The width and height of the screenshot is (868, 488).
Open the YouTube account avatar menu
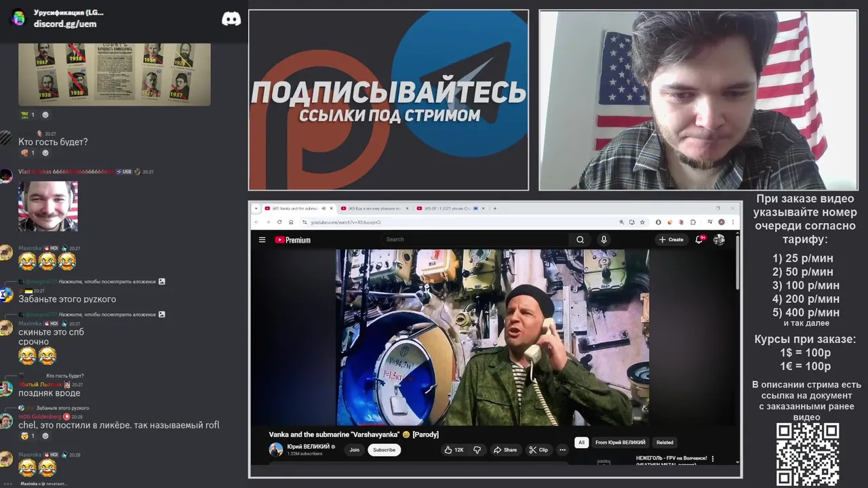pos(719,239)
